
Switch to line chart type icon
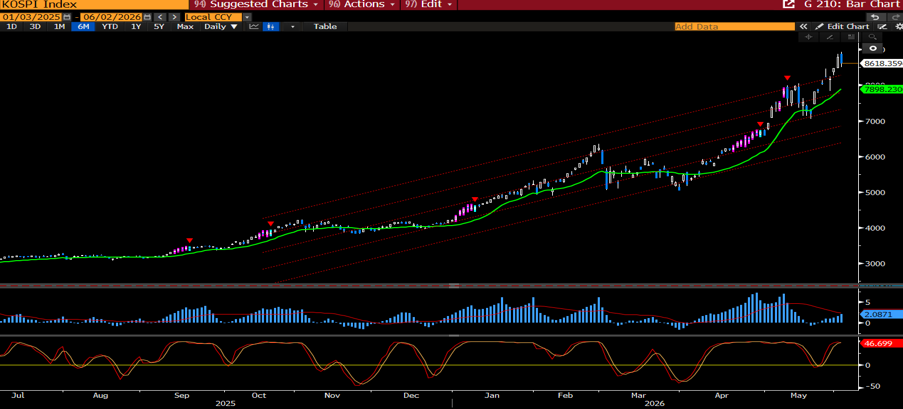[254, 26]
